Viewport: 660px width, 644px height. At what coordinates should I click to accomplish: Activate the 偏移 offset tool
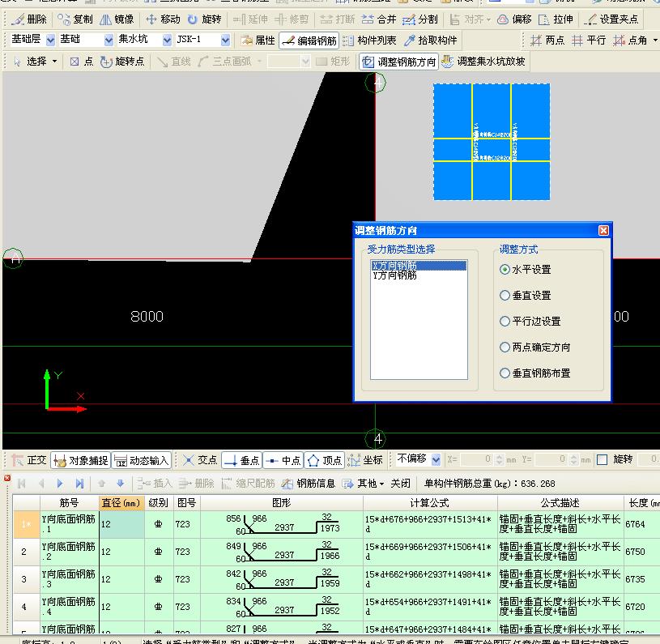pos(514,19)
